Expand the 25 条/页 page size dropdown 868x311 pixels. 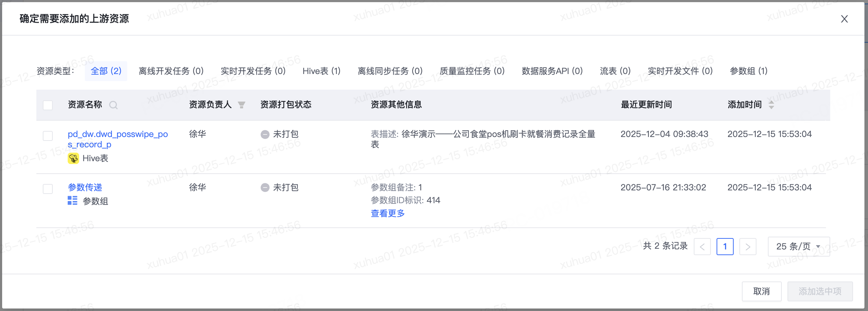(x=799, y=246)
